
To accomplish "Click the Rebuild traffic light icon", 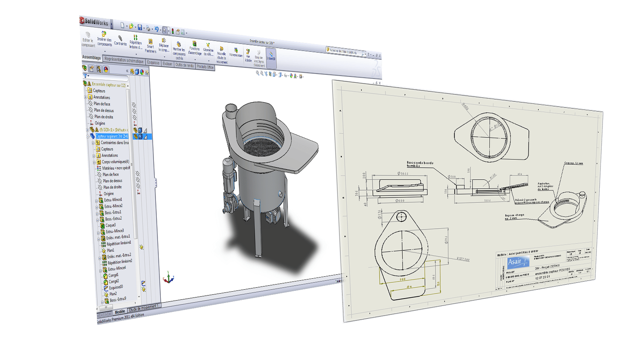I will (173, 31).
